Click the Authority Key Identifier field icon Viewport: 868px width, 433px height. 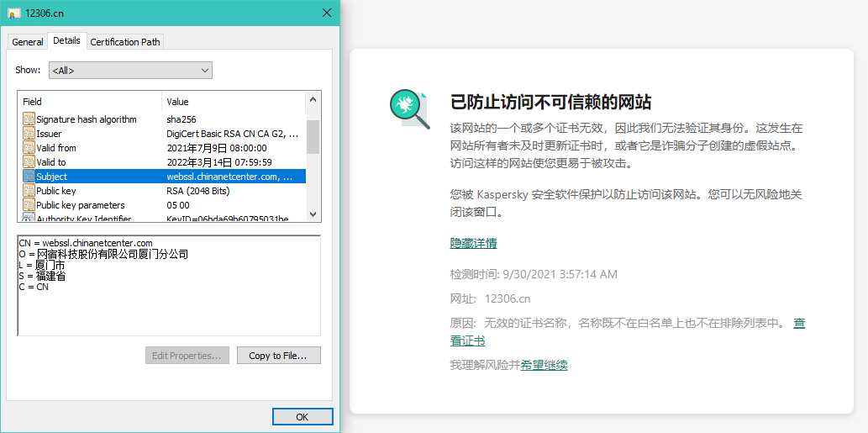29,218
